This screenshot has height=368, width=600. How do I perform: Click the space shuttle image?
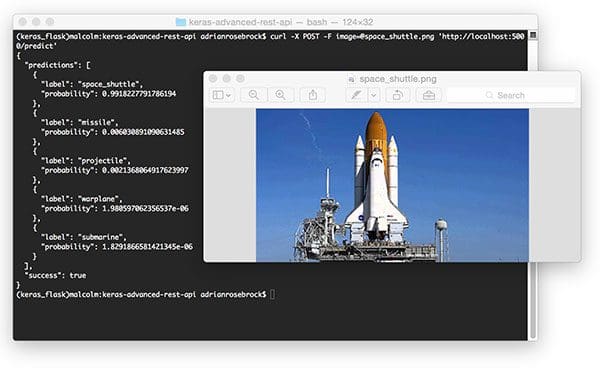tap(392, 185)
